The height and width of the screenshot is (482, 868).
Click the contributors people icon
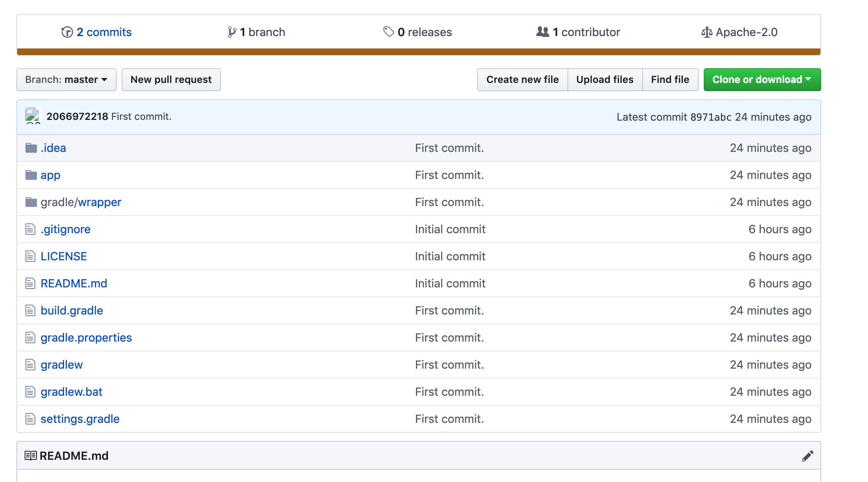tap(542, 32)
